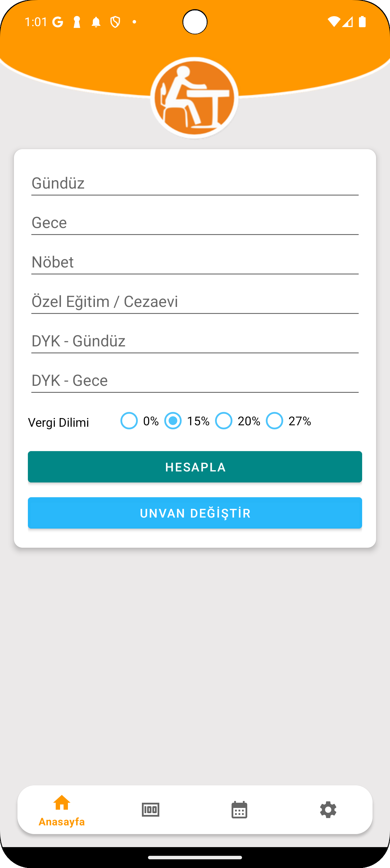Tap the battery status icon

click(362, 22)
